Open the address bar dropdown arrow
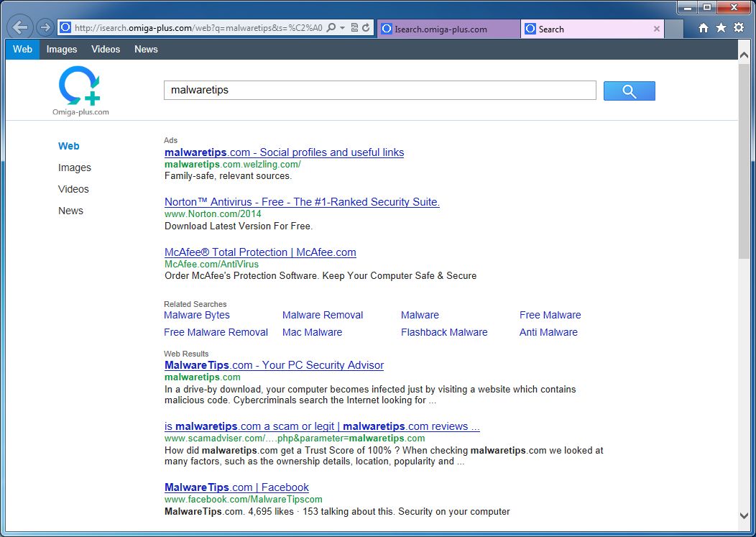Viewport: 756px width, 537px height. pos(342,28)
